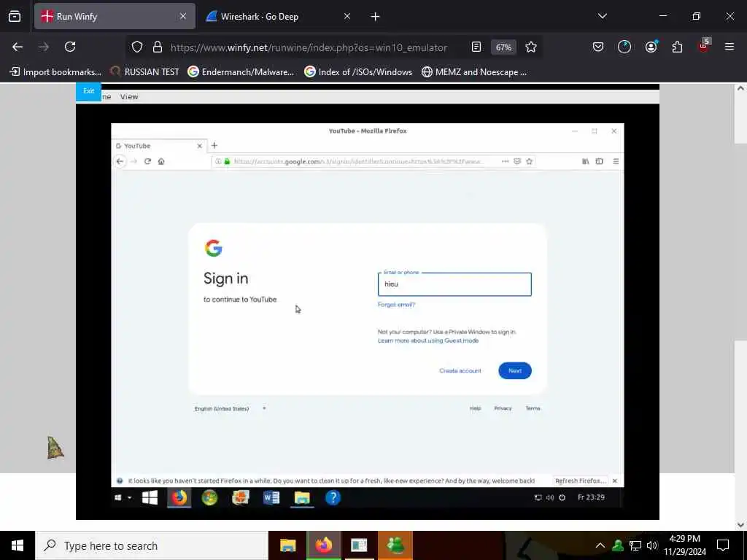Click the outer Firefox back arrow

point(18,47)
